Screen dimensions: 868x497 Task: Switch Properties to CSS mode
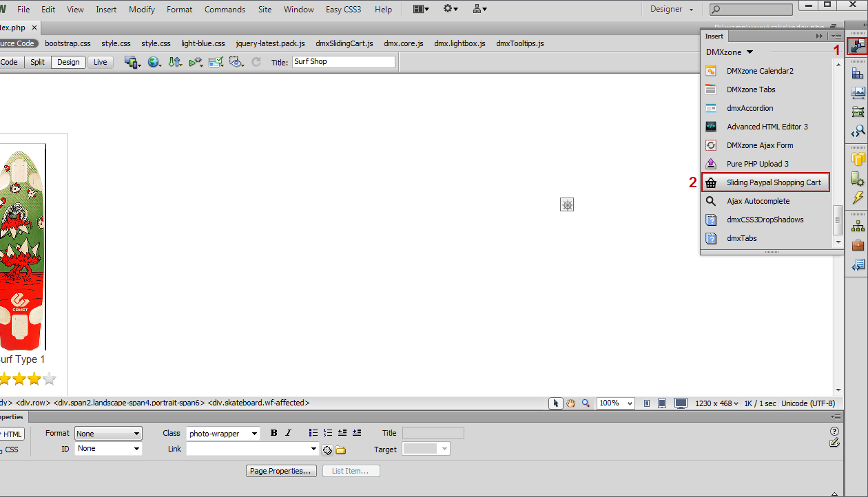click(x=10, y=450)
